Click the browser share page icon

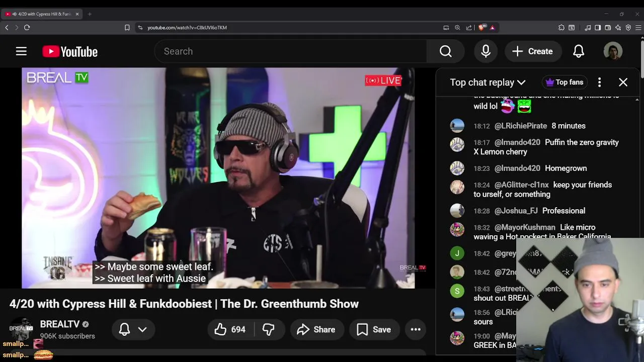tap(469, 28)
